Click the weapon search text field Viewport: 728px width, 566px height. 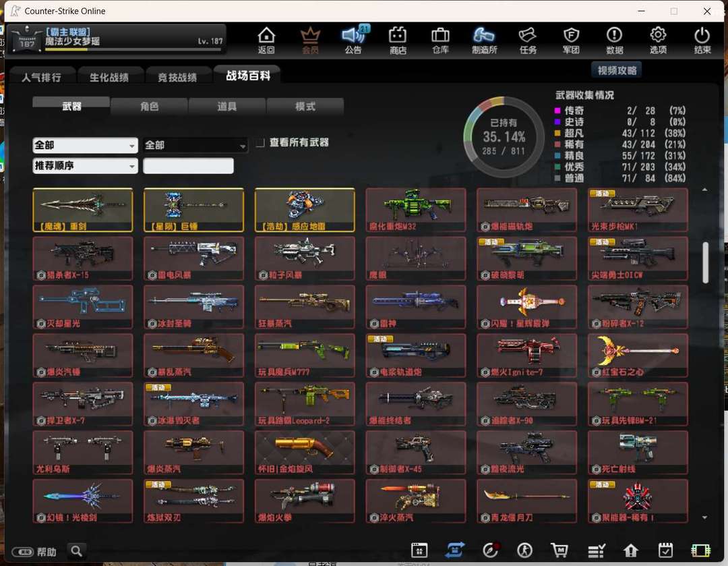pos(188,165)
